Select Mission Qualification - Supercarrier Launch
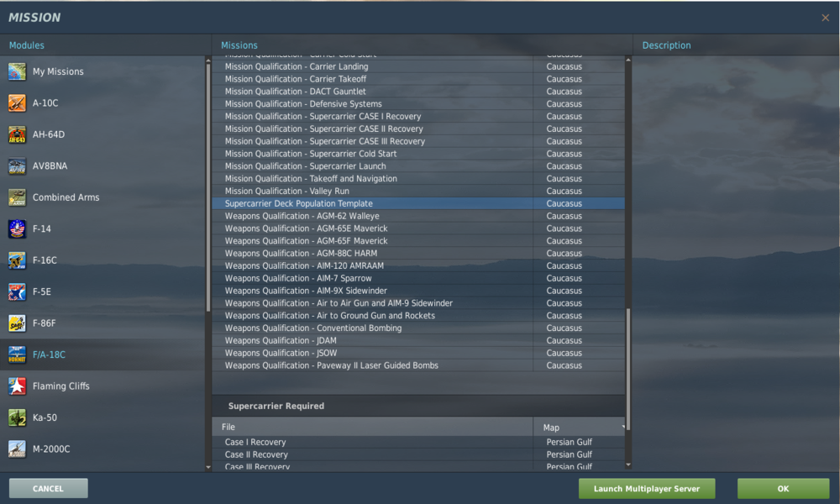 (x=417, y=166)
